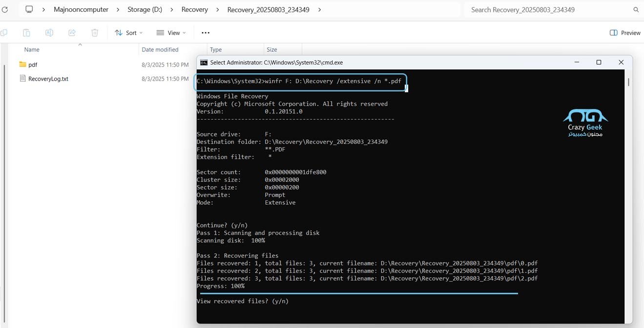Click 'Scanning disk: 100%' line
644x328 pixels.
231,241
